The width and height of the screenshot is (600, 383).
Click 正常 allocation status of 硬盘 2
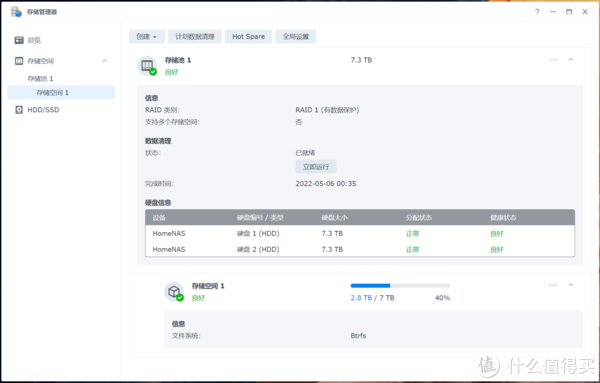tap(412, 249)
